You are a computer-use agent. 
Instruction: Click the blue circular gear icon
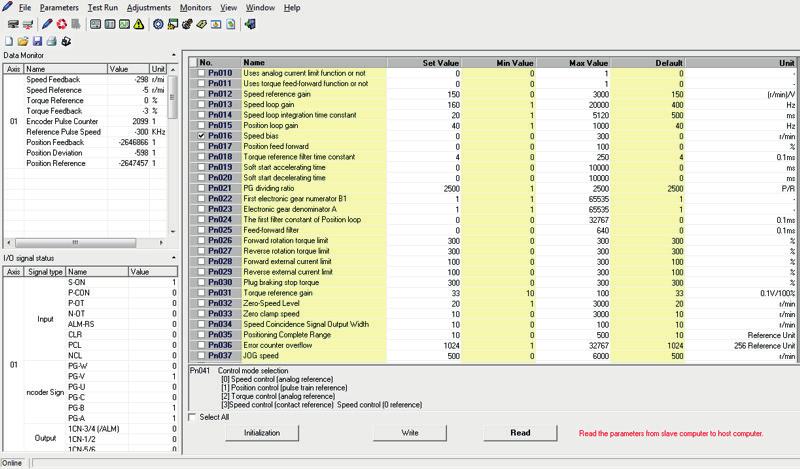pyautogui.click(x=158, y=24)
